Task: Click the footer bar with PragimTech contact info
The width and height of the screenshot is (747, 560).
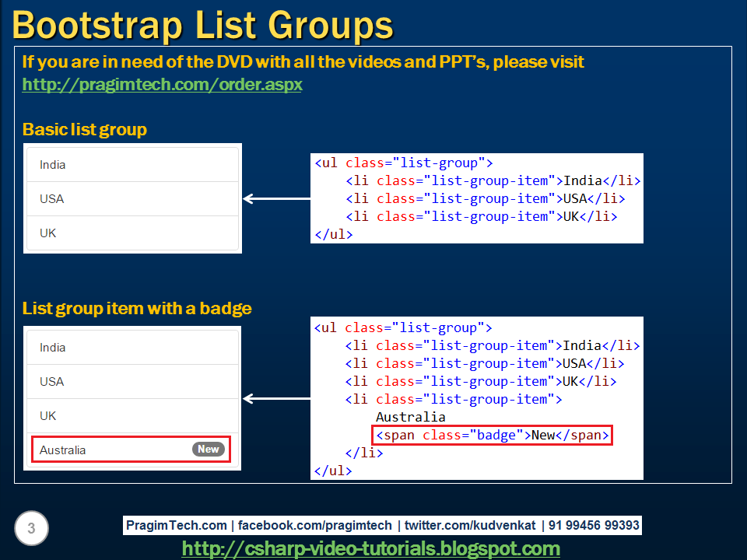Action: click(381, 525)
